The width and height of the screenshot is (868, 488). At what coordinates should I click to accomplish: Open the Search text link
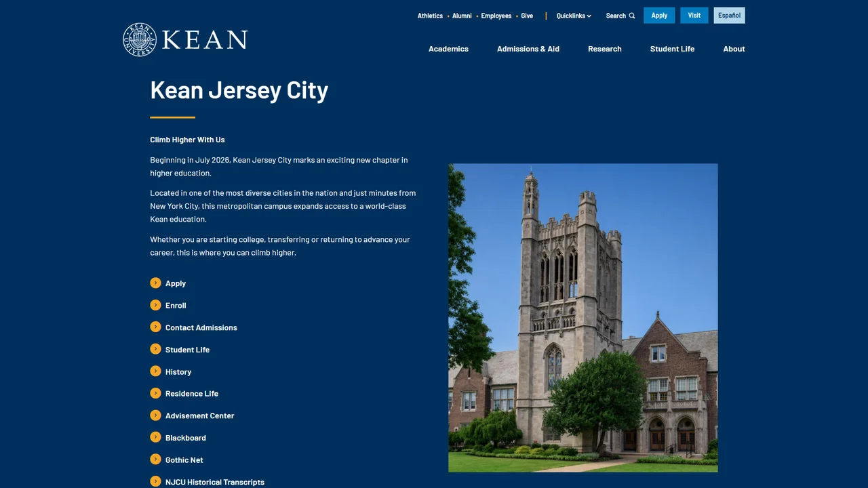pyautogui.click(x=616, y=16)
